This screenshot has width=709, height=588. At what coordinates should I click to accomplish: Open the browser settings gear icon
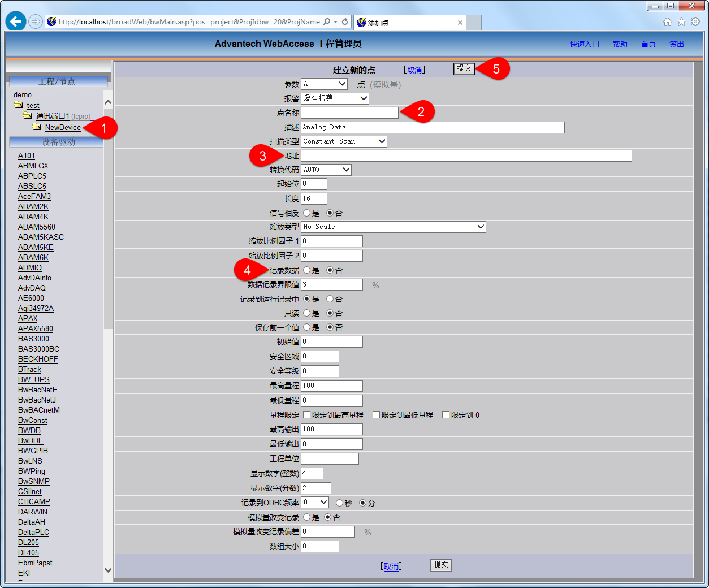click(x=695, y=22)
